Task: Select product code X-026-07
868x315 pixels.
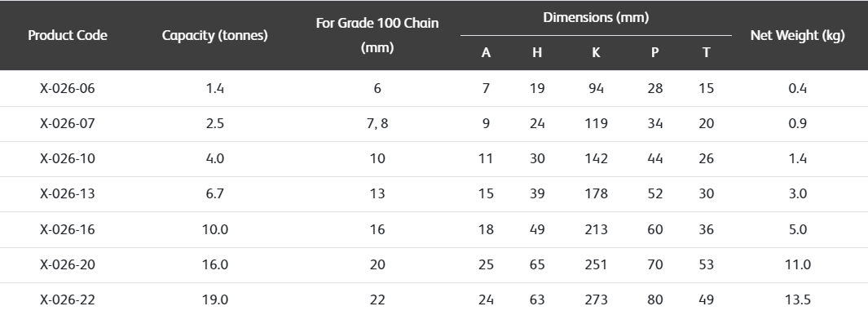Action: point(68,123)
